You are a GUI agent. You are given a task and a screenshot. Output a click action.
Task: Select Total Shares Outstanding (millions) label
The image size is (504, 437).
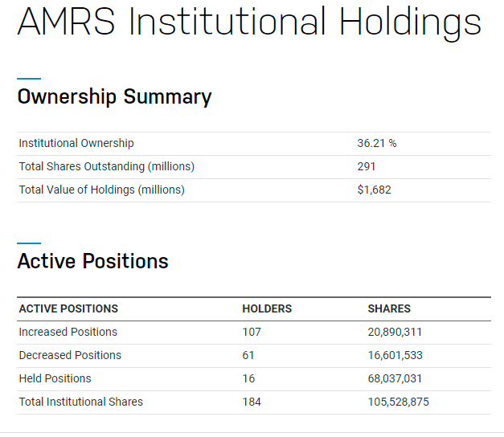pyautogui.click(x=107, y=166)
